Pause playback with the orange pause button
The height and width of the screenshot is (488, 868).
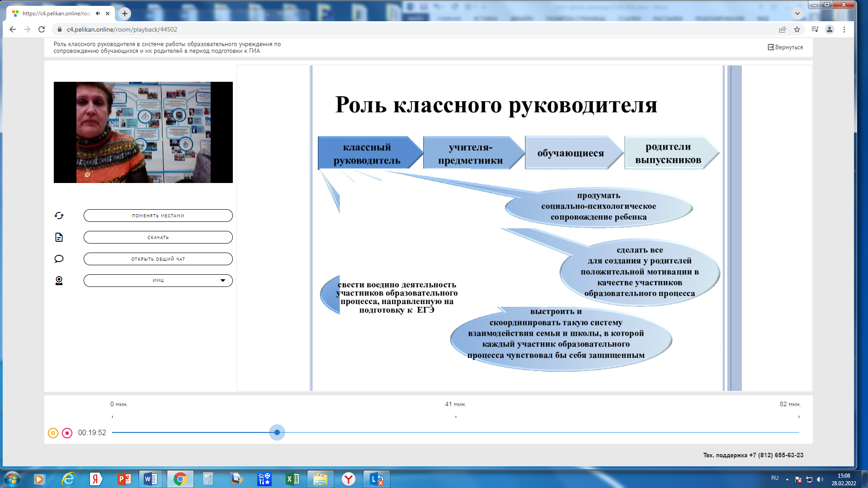53,433
